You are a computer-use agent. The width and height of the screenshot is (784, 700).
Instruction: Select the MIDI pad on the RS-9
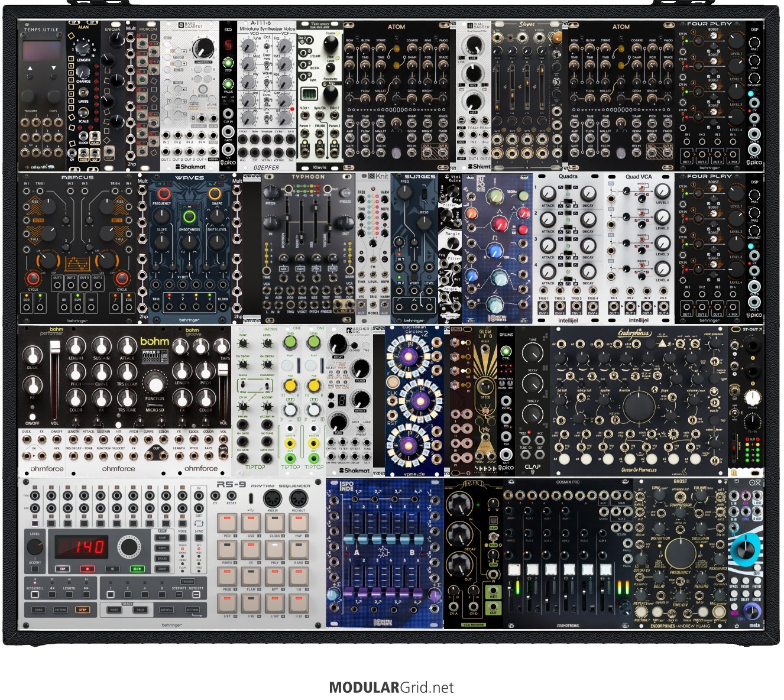click(x=227, y=524)
